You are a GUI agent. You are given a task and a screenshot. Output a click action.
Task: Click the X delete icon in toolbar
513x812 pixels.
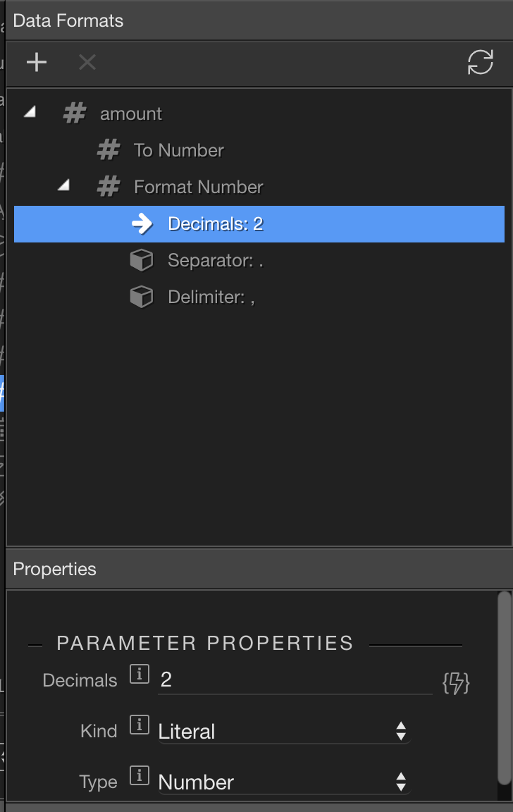coord(87,63)
